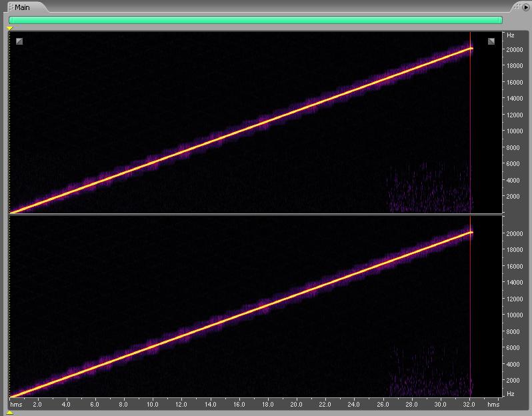The image size is (532, 416).
Task: Click the right hms label on the time ruler
Action: 493,405
